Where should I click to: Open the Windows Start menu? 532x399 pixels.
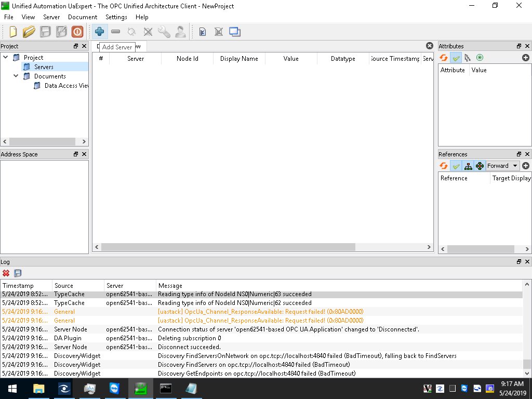(12, 389)
